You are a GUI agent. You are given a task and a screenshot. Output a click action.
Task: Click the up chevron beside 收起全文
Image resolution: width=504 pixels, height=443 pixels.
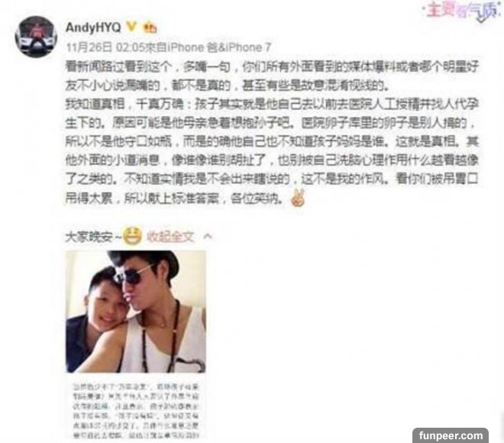(208, 237)
